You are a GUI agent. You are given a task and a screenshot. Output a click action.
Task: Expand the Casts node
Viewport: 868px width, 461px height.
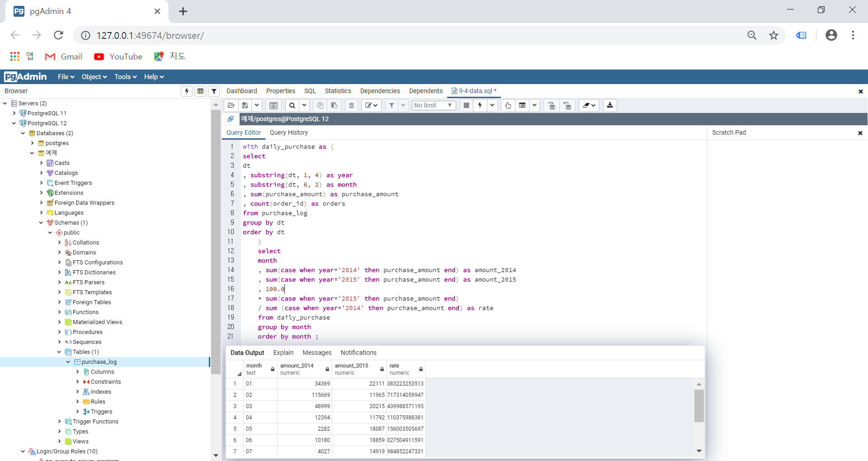[42, 163]
